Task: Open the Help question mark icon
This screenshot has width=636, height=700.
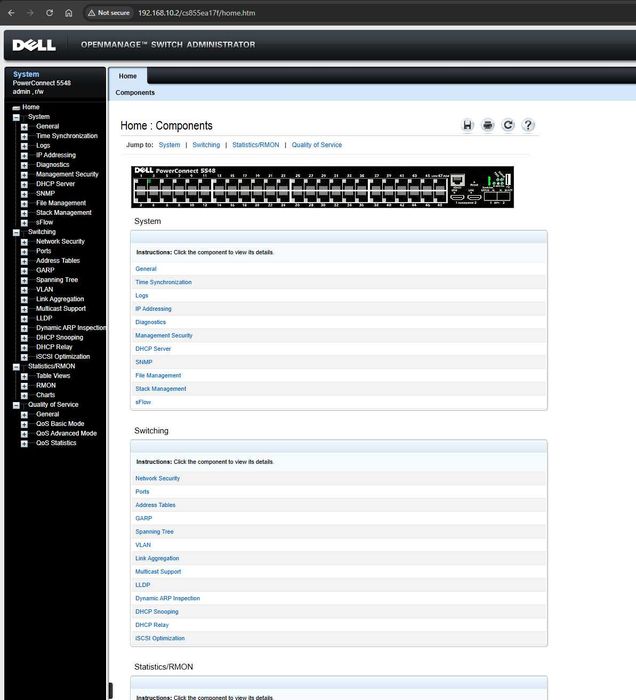Action: [x=528, y=125]
